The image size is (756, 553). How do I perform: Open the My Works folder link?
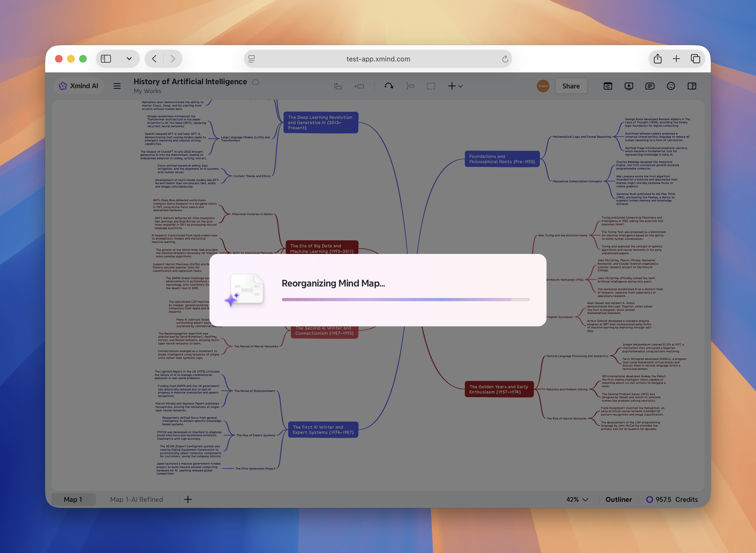coord(147,91)
